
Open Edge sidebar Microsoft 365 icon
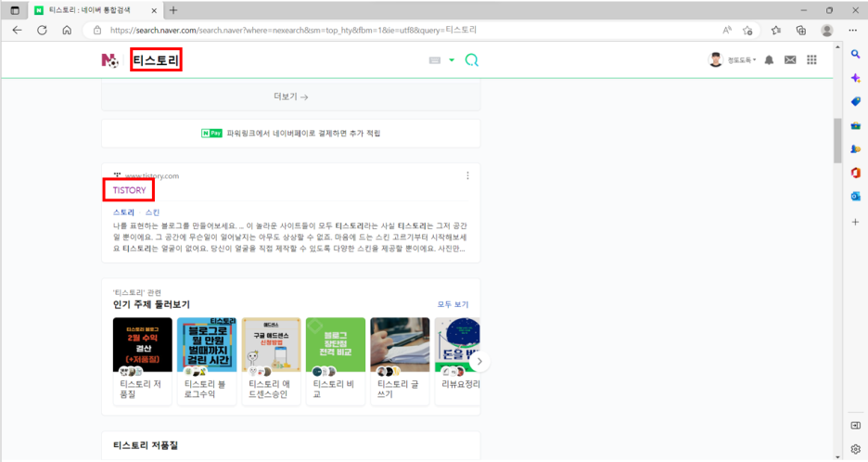(x=856, y=173)
